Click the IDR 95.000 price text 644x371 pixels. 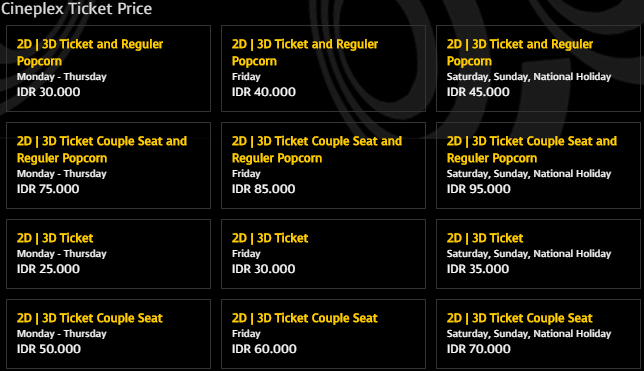coord(478,189)
